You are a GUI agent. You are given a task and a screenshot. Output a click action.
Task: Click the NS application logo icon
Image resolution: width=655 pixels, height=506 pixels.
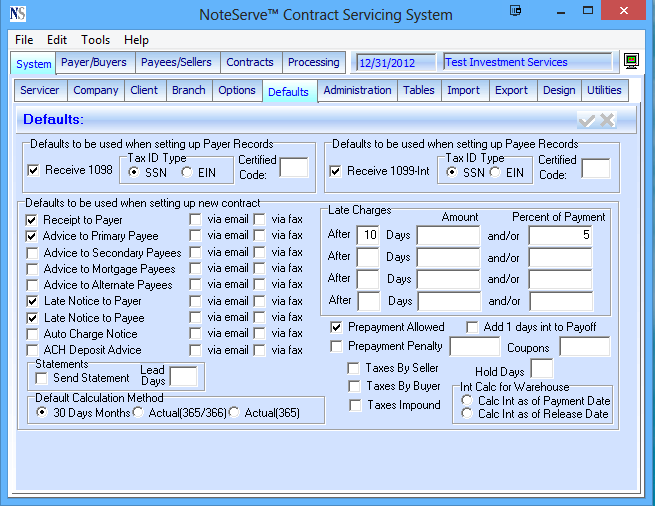(x=18, y=15)
